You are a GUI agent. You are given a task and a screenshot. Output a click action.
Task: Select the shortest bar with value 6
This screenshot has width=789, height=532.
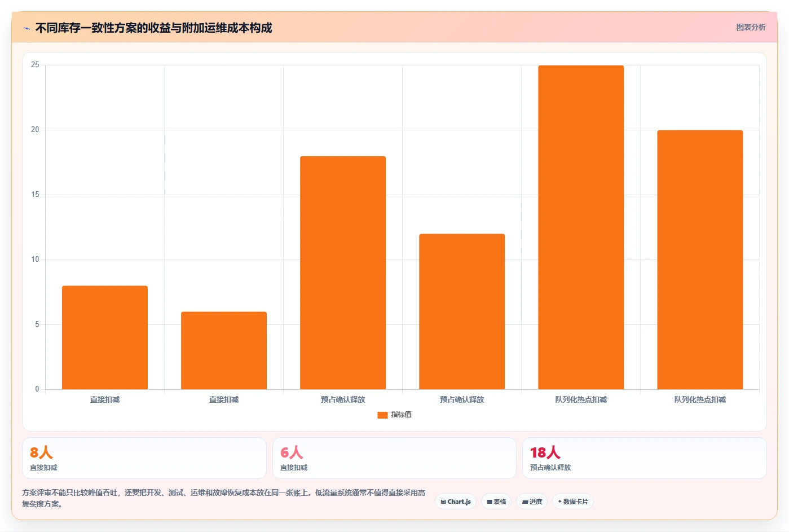(224, 350)
